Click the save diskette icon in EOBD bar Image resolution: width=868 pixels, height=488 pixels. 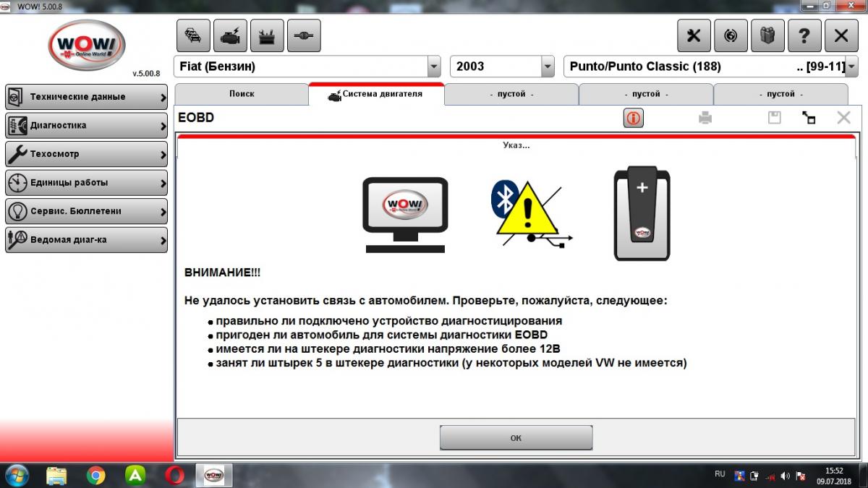pyautogui.click(x=774, y=117)
